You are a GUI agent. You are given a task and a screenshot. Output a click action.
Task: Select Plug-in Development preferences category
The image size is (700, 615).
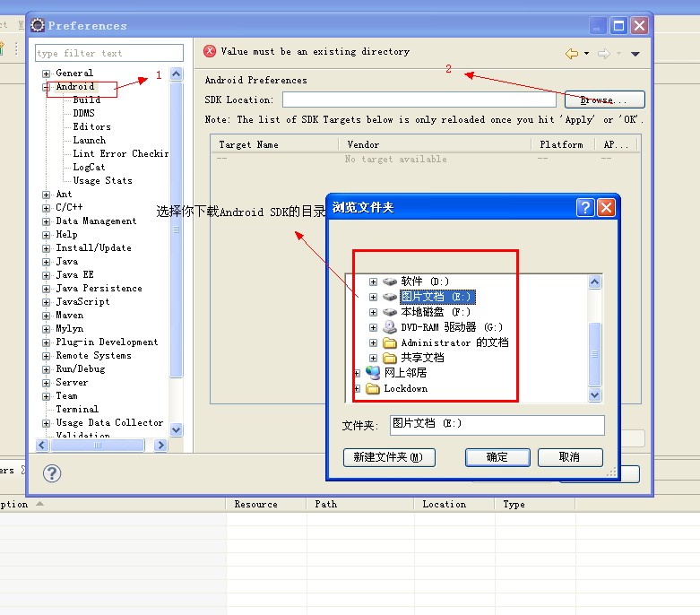(107, 342)
